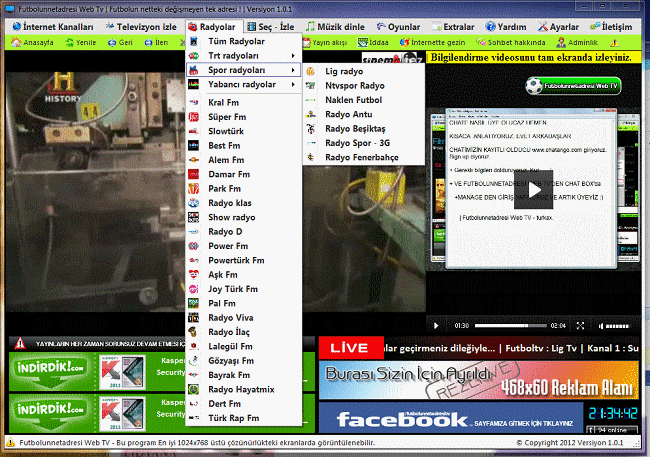Click the Show radyo station icon
Screen dimensions: 650x457
(194, 217)
